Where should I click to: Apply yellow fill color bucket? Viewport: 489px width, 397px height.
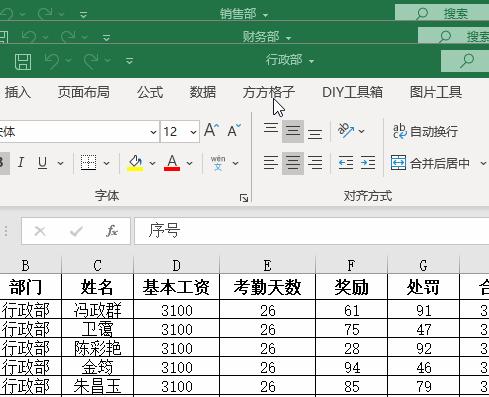coord(135,163)
